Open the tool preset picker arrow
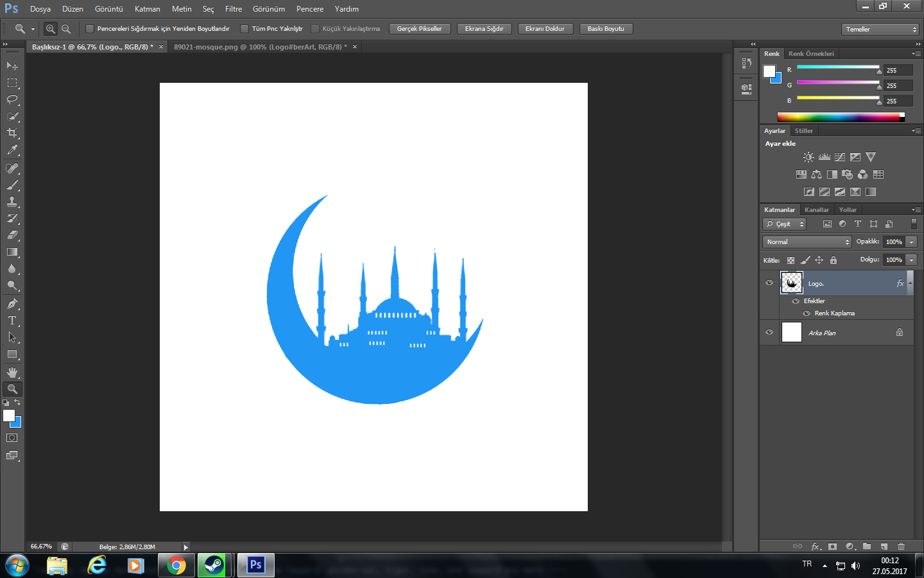924x578 pixels. click(33, 29)
